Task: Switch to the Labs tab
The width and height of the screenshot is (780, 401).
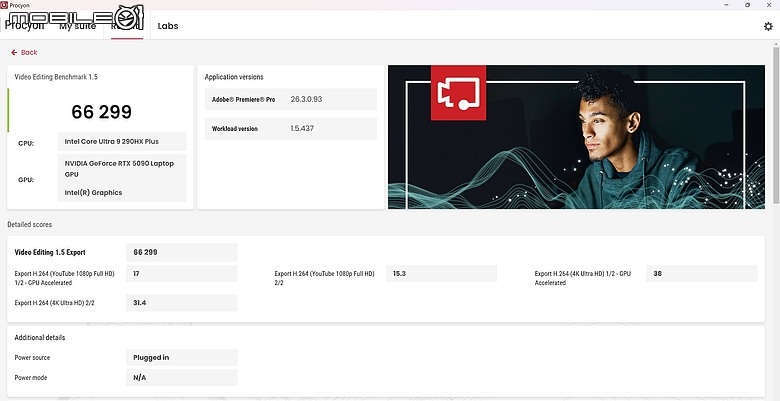Action: [x=168, y=26]
